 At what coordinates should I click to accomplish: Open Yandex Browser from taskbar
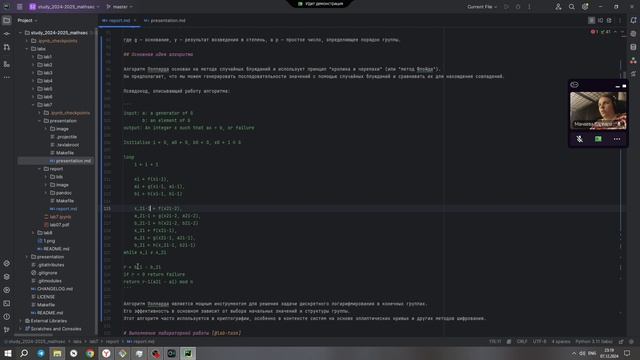click(x=106, y=353)
